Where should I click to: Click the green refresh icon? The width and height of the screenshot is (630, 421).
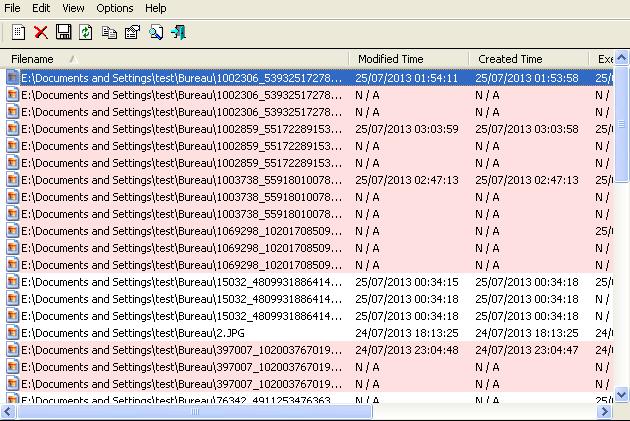(x=86, y=32)
